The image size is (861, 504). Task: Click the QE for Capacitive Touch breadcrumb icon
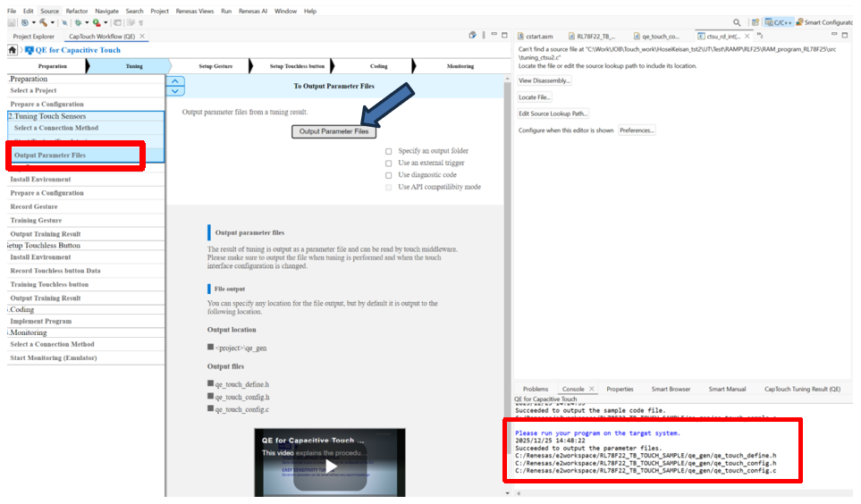pos(30,50)
